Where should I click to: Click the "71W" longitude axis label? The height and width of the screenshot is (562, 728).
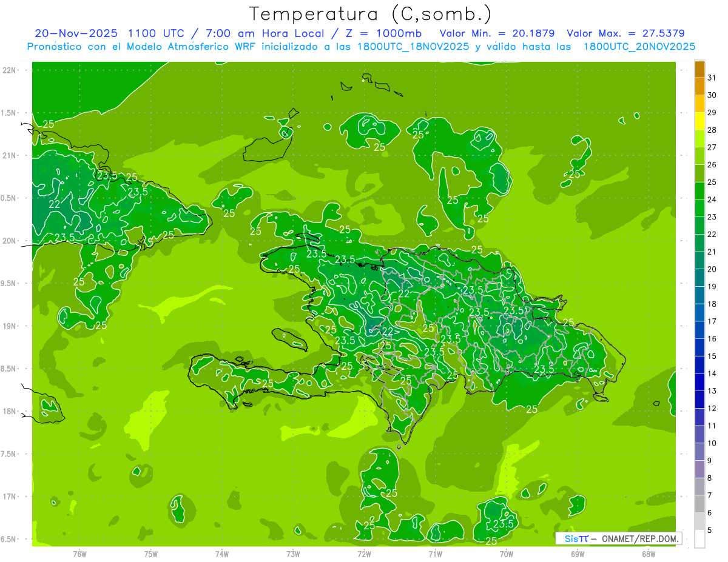point(435,554)
